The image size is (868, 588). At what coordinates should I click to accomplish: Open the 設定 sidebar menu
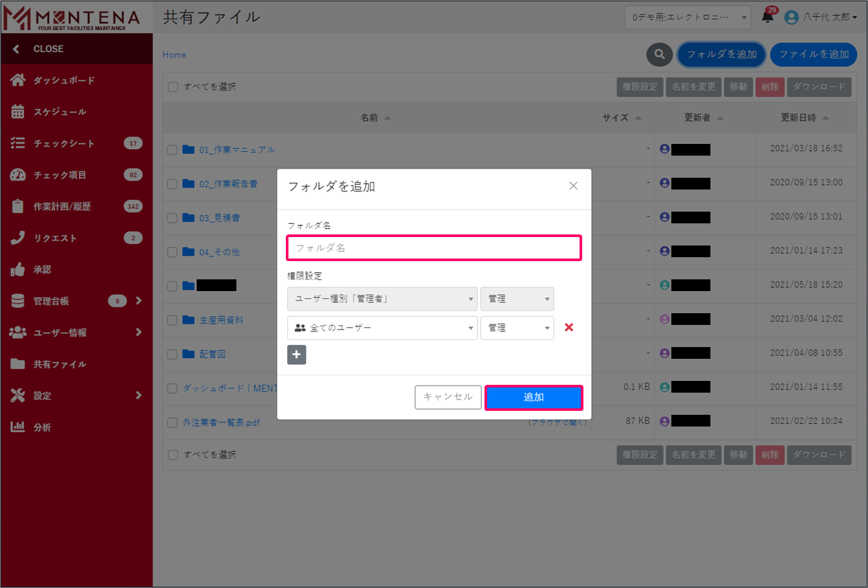point(42,396)
